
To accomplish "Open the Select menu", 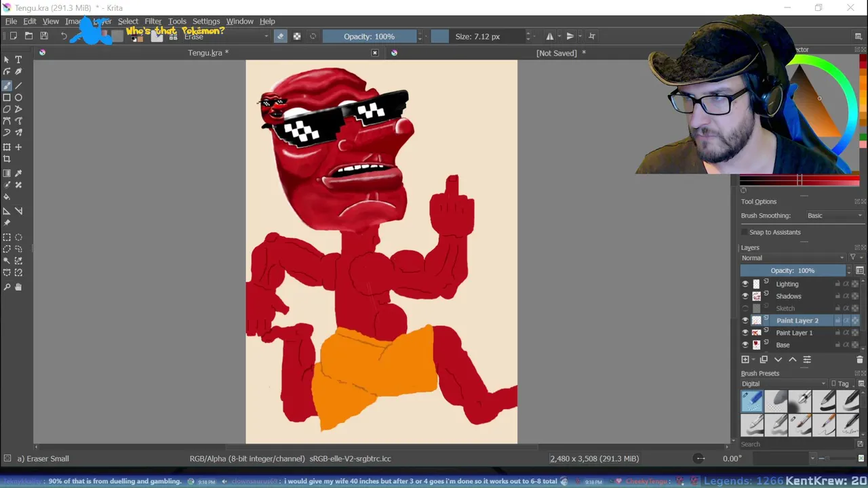I will (x=127, y=21).
